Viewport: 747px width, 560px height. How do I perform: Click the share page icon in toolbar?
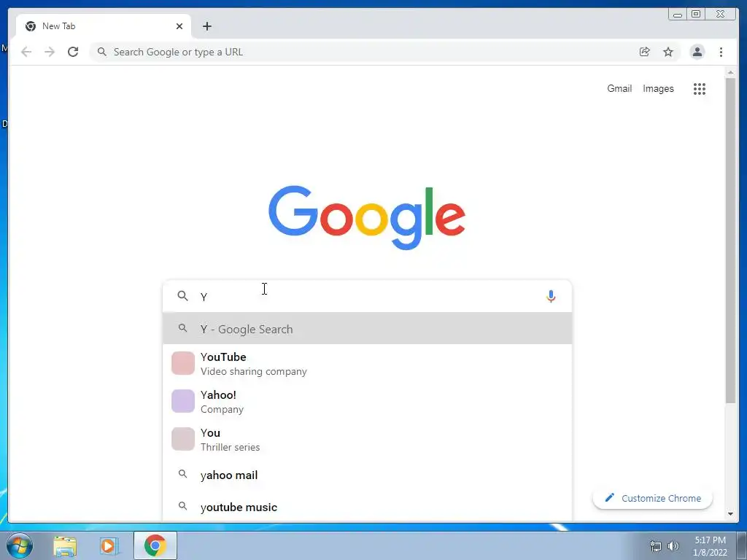point(645,52)
